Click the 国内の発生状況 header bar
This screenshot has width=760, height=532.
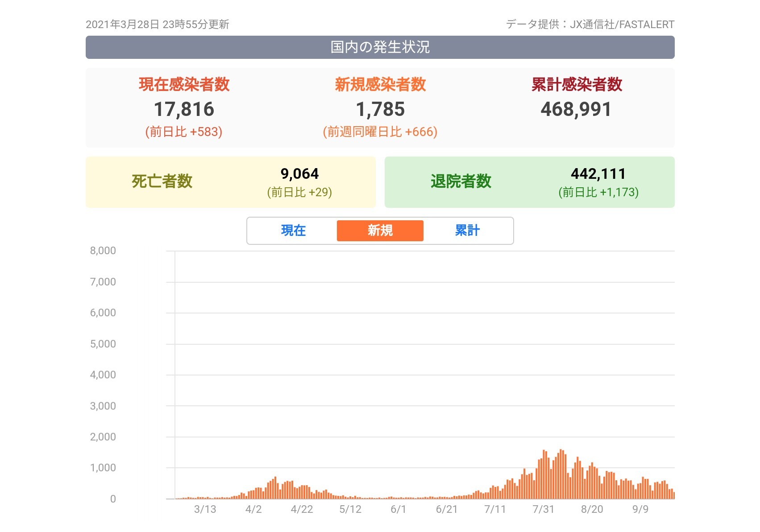(380, 47)
